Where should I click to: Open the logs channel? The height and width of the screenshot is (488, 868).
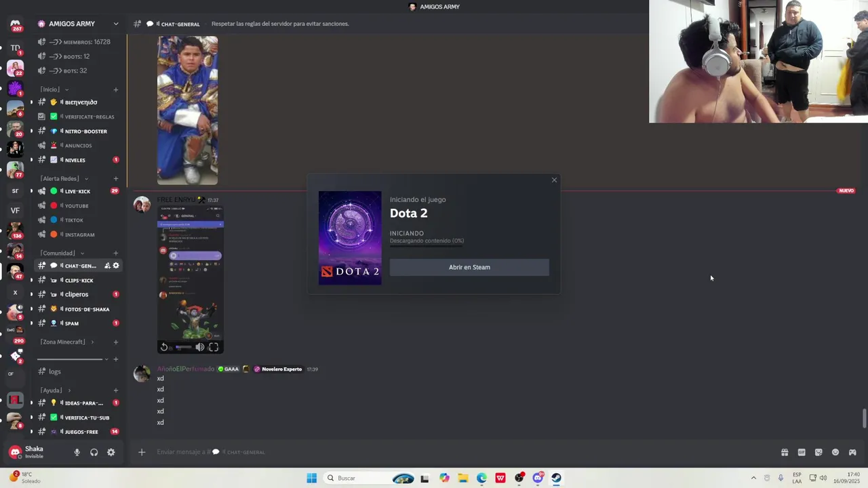pos(79,371)
